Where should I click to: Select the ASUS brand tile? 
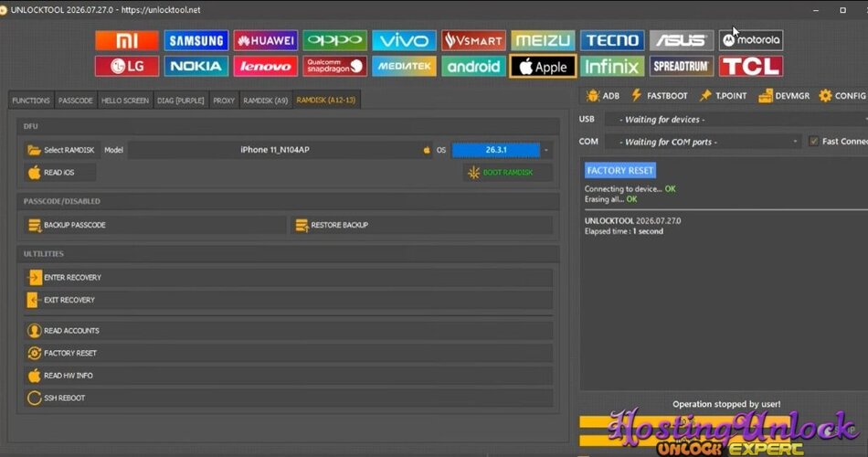pyautogui.click(x=682, y=40)
